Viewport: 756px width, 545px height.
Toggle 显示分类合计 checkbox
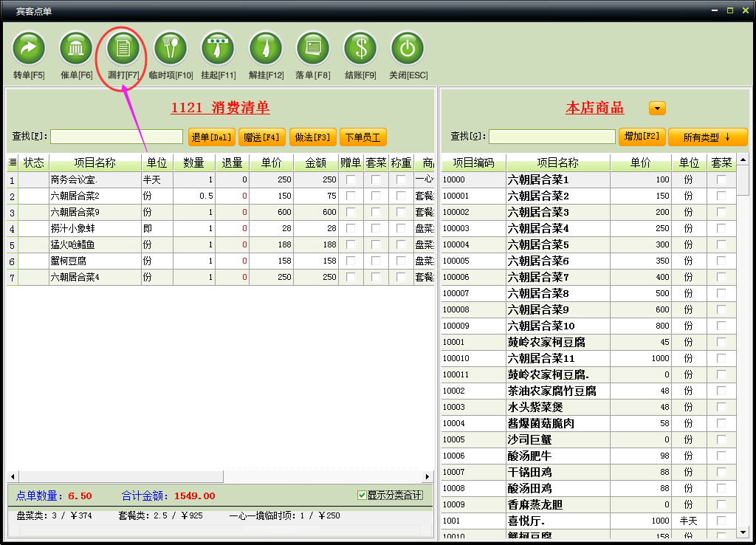(x=362, y=496)
